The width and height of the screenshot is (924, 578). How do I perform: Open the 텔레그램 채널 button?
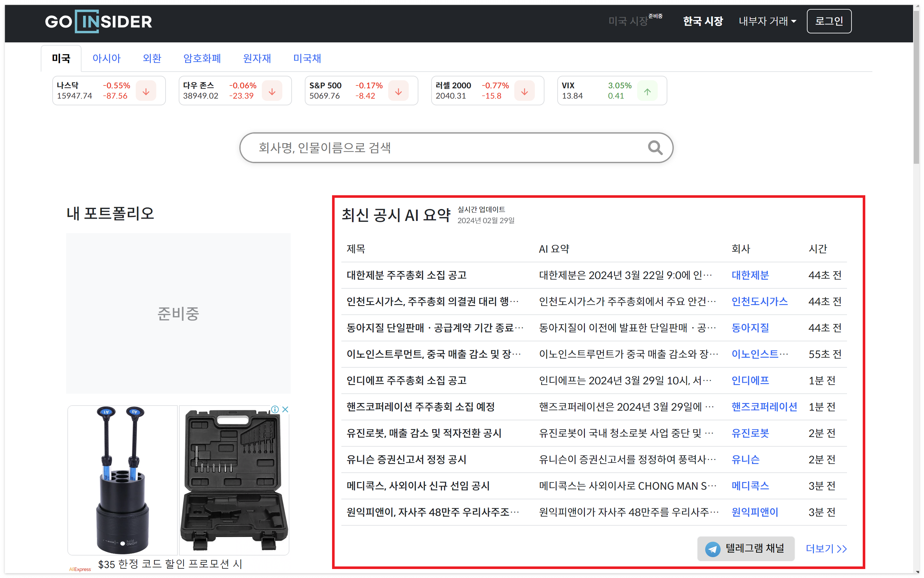coord(746,548)
